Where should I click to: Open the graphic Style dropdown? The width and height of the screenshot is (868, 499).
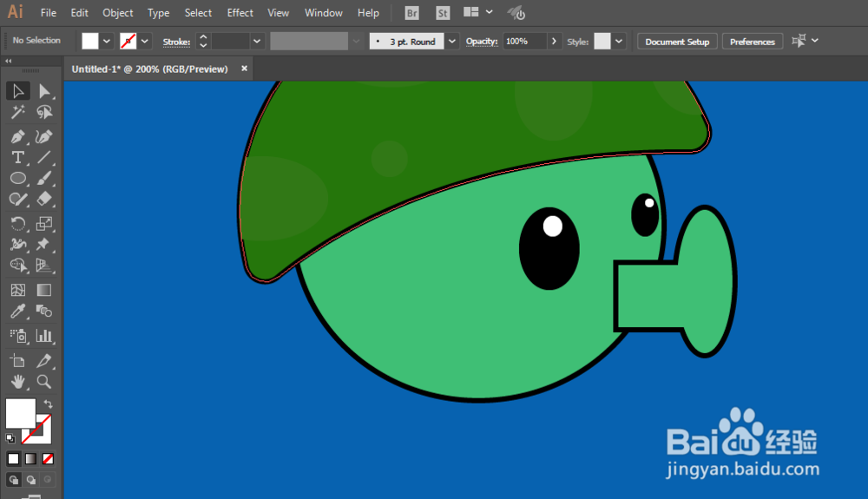pos(619,41)
